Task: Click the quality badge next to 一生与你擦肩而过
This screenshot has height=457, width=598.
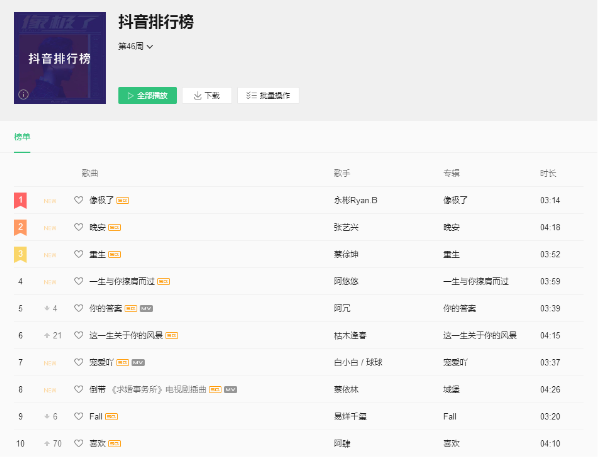Action: tap(164, 282)
